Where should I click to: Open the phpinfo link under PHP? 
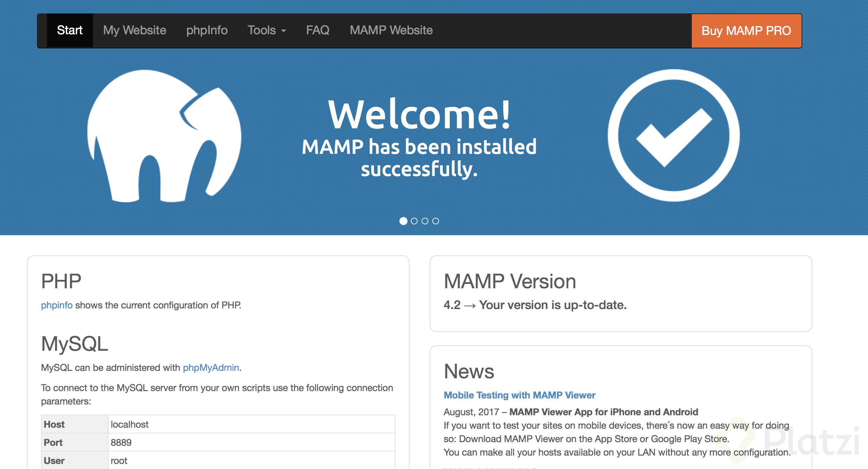(x=57, y=305)
